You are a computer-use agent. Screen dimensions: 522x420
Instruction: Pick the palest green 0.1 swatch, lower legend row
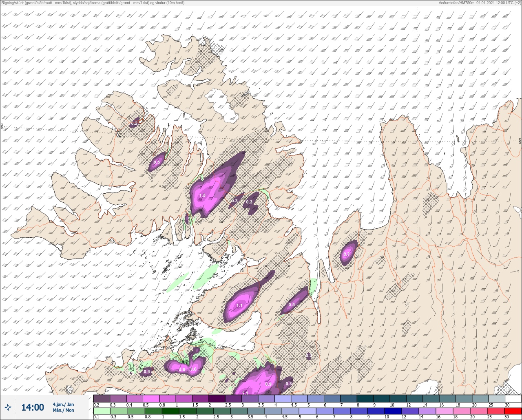pyautogui.click(x=102, y=411)
